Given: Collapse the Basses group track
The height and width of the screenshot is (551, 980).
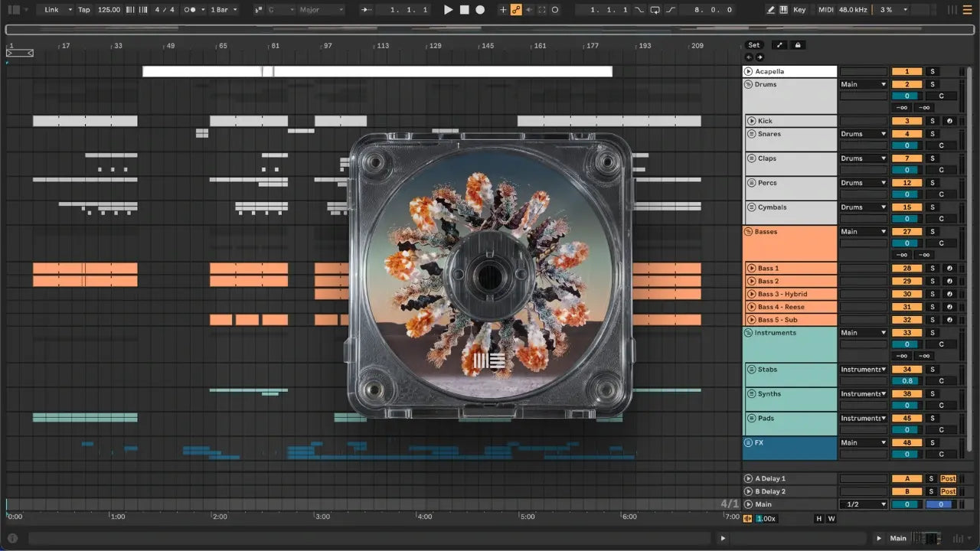Looking at the screenshot, I should click(x=749, y=231).
